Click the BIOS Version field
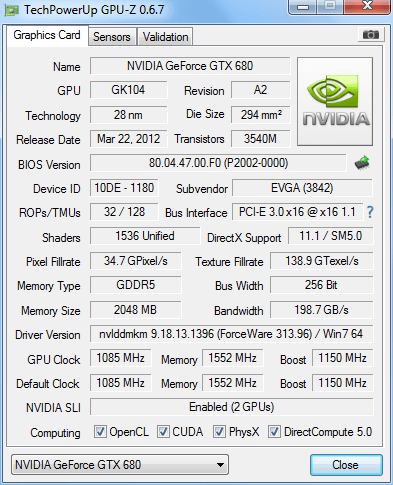Screen dimensions: 393x485 [x=218, y=163]
